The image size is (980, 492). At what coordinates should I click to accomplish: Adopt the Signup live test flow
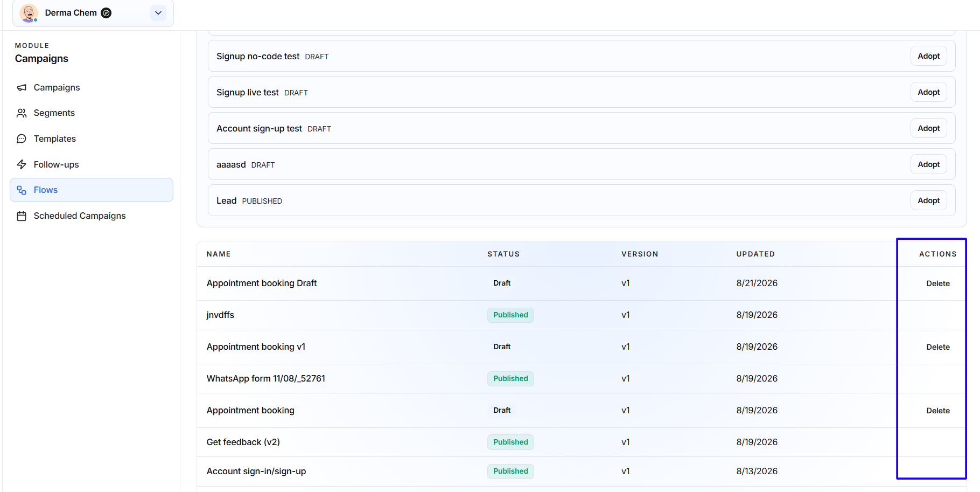(x=928, y=92)
